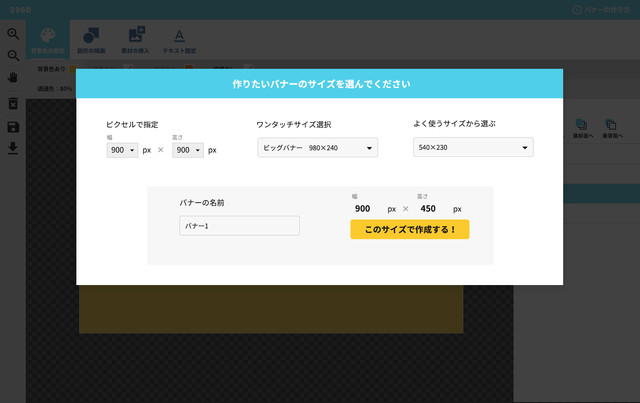Click the バナーの名前 label
The image size is (640, 403).
click(202, 203)
